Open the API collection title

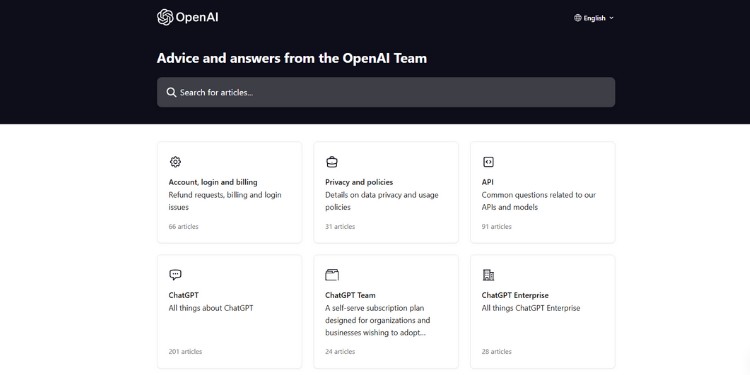487,182
